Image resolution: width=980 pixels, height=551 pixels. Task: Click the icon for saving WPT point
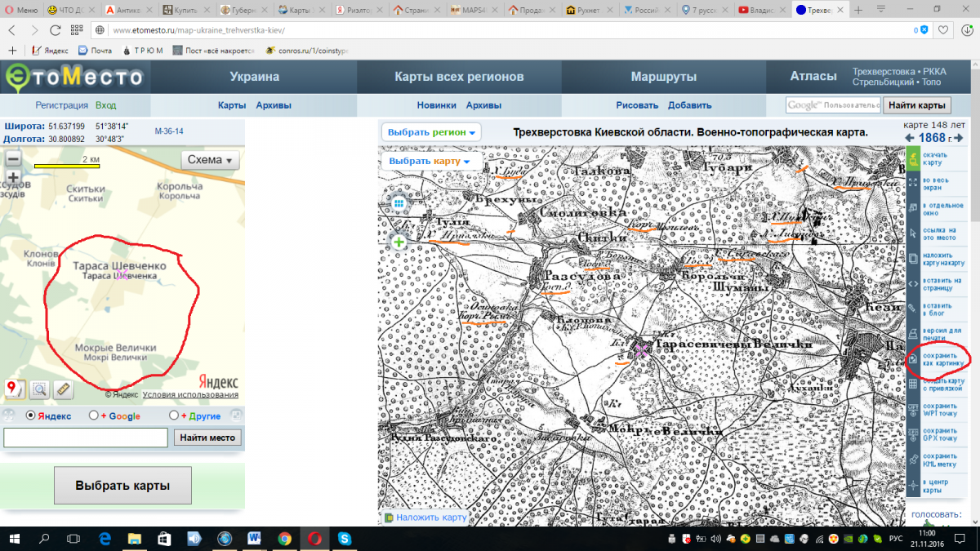pyautogui.click(x=913, y=409)
